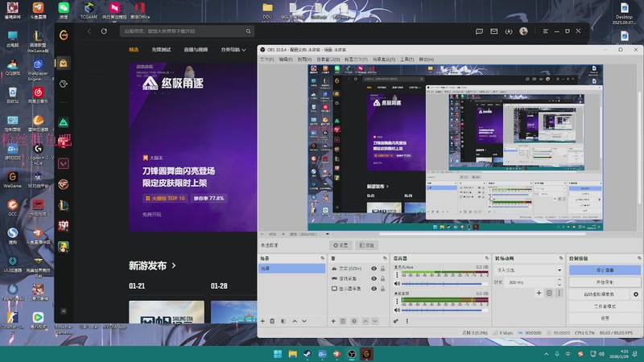This screenshot has width=644, height=362.
Task: Open mixer menu dots beside audio gear
Action: 407,321
